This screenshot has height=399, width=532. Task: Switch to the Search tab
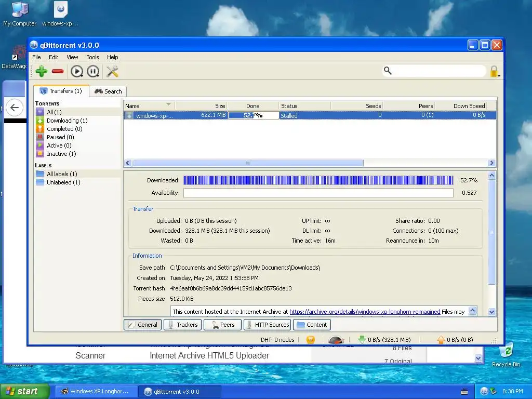(x=108, y=91)
